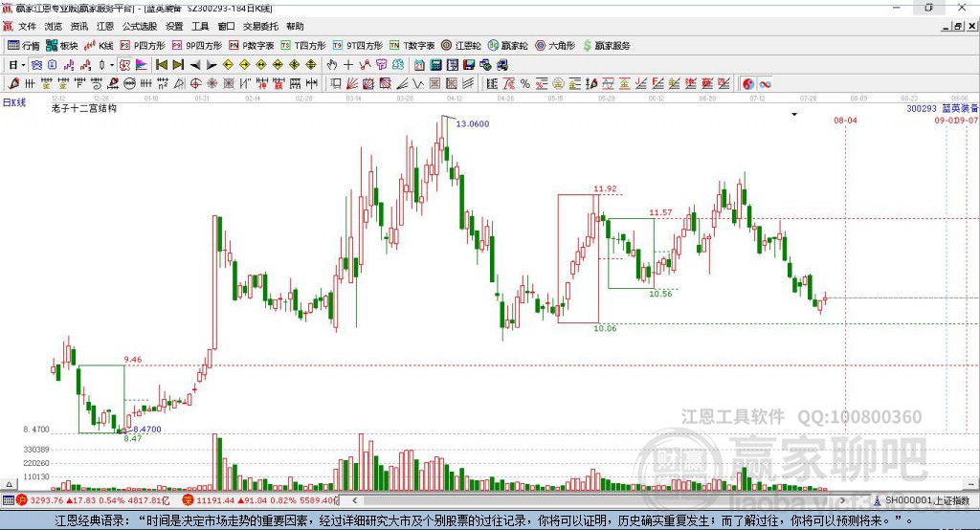Select the crosshair cursor tool

pyautogui.click(x=348, y=65)
